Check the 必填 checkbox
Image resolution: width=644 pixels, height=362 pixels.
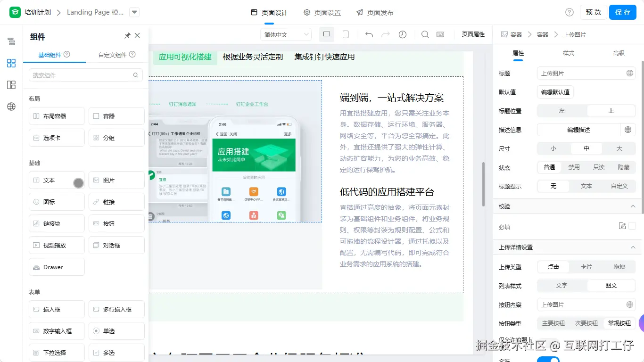pyautogui.click(x=632, y=226)
